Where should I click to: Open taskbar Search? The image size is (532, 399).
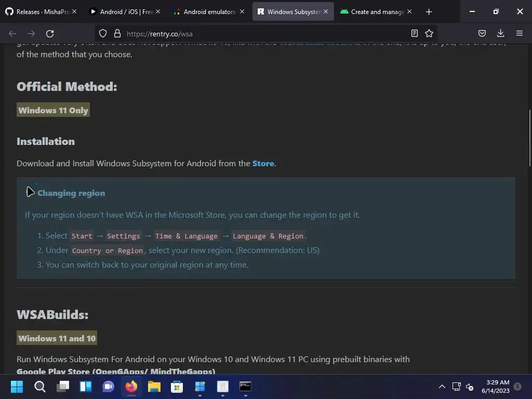(39, 386)
